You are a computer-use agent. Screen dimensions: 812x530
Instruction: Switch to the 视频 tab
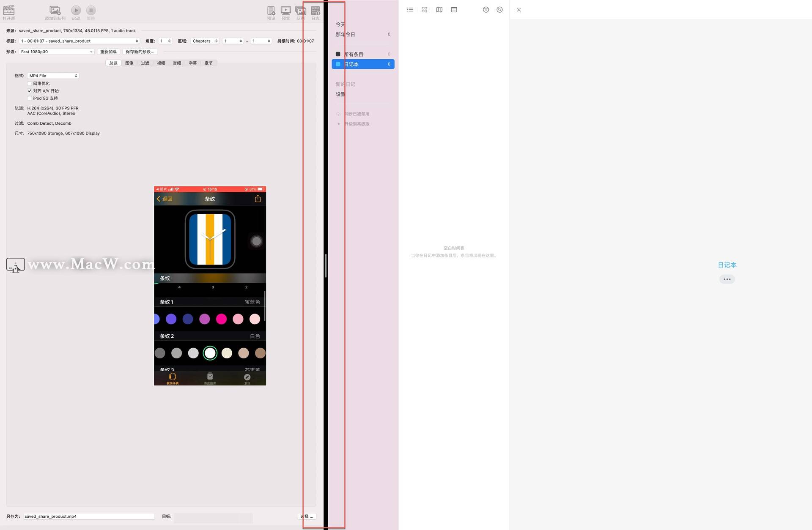click(x=161, y=63)
